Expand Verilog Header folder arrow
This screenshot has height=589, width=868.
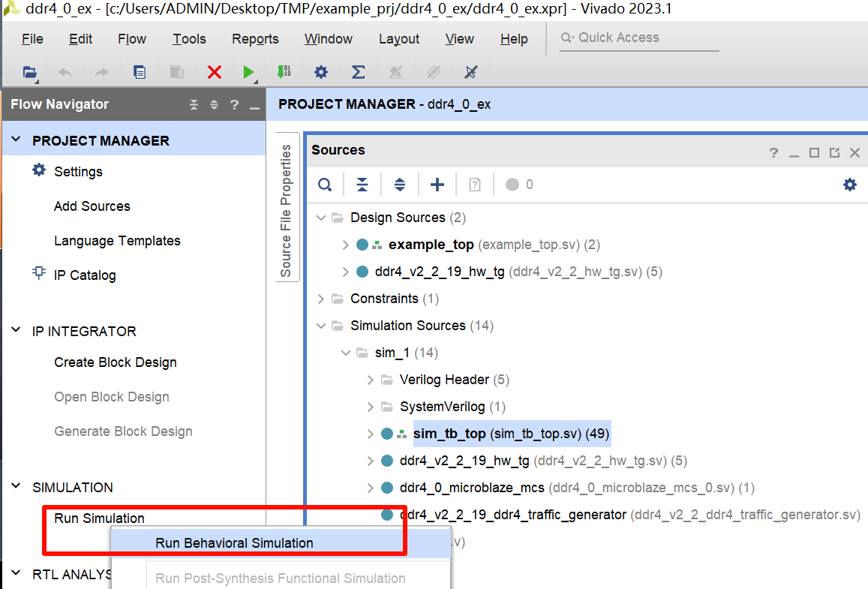(x=371, y=380)
